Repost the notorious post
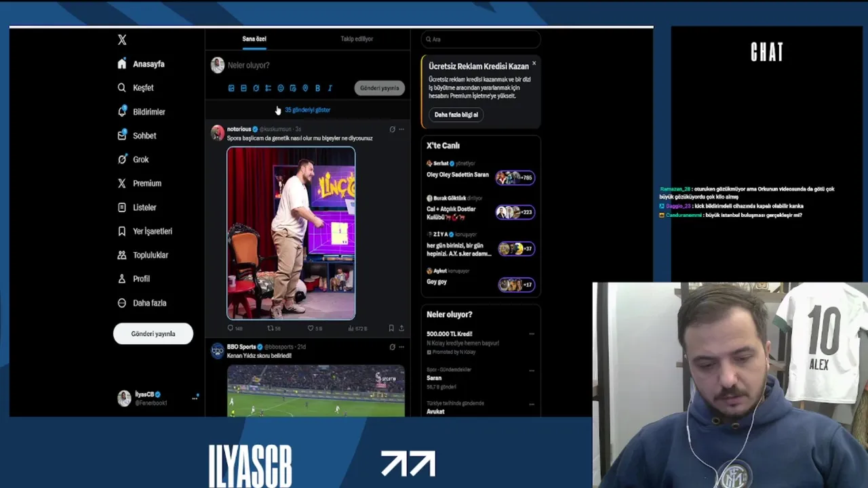 (274, 328)
